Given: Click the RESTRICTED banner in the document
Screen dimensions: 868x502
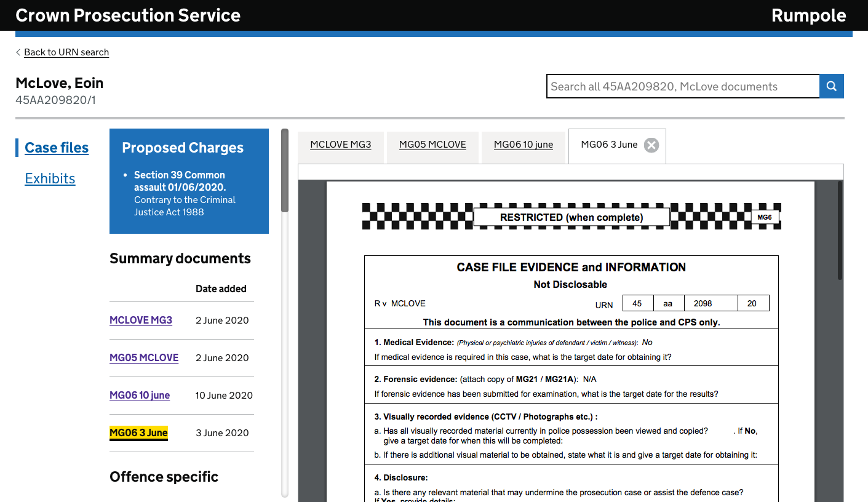Looking at the screenshot, I should (x=571, y=217).
